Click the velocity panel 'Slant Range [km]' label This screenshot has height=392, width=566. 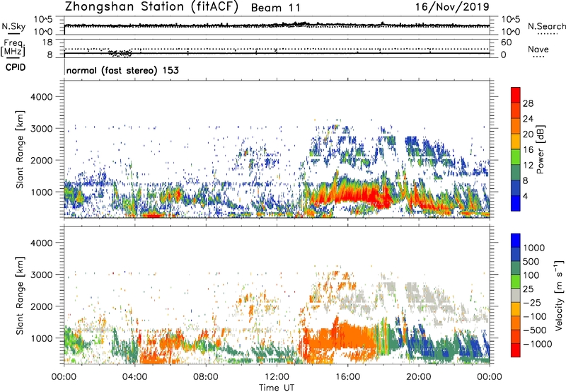coord(20,296)
